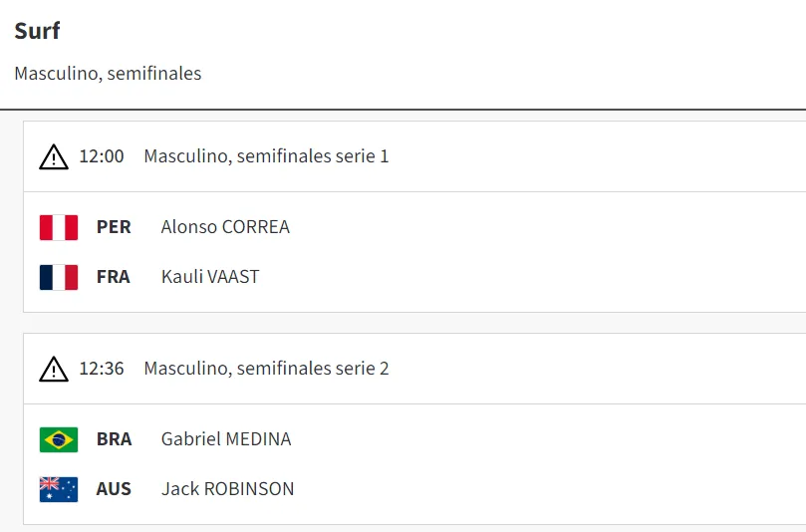Click the Masculino, semifinales subtitle

click(x=108, y=74)
